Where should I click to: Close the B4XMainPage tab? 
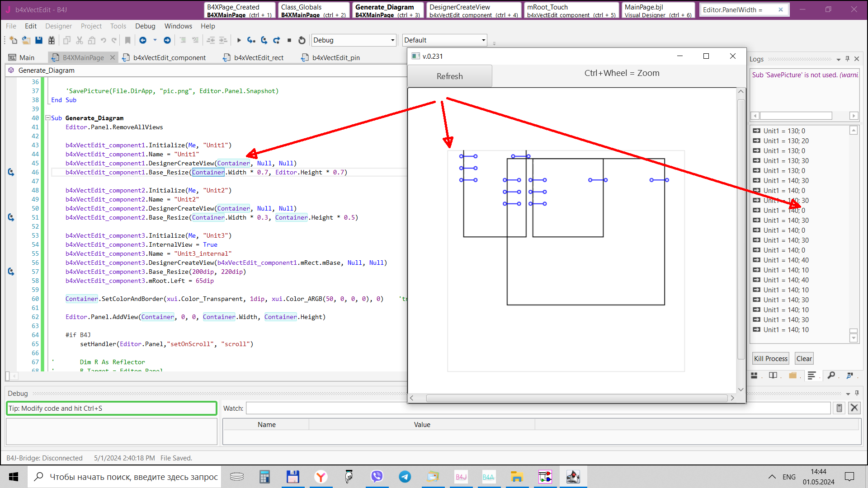click(113, 58)
